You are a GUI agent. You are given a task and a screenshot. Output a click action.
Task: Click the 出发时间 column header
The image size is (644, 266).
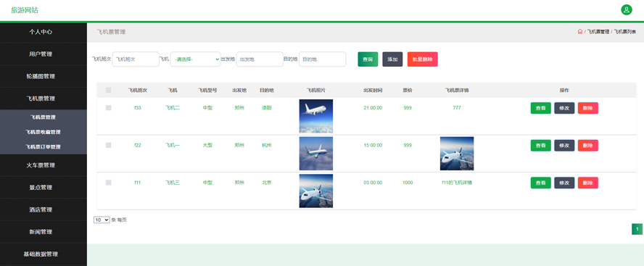tap(373, 91)
